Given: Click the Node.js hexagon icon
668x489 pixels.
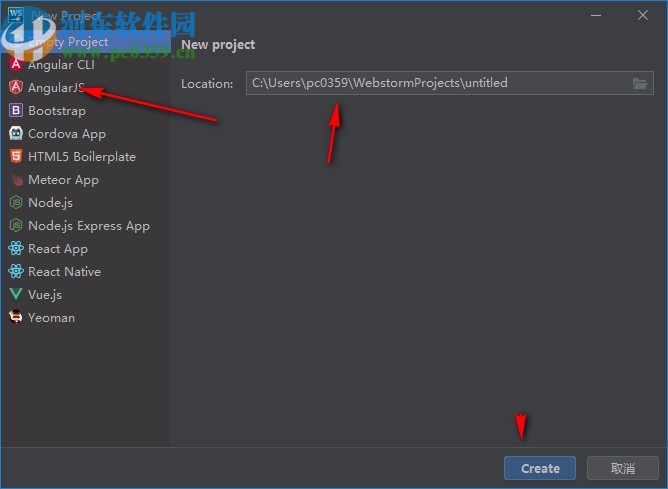Looking at the screenshot, I should click(x=16, y=202).
